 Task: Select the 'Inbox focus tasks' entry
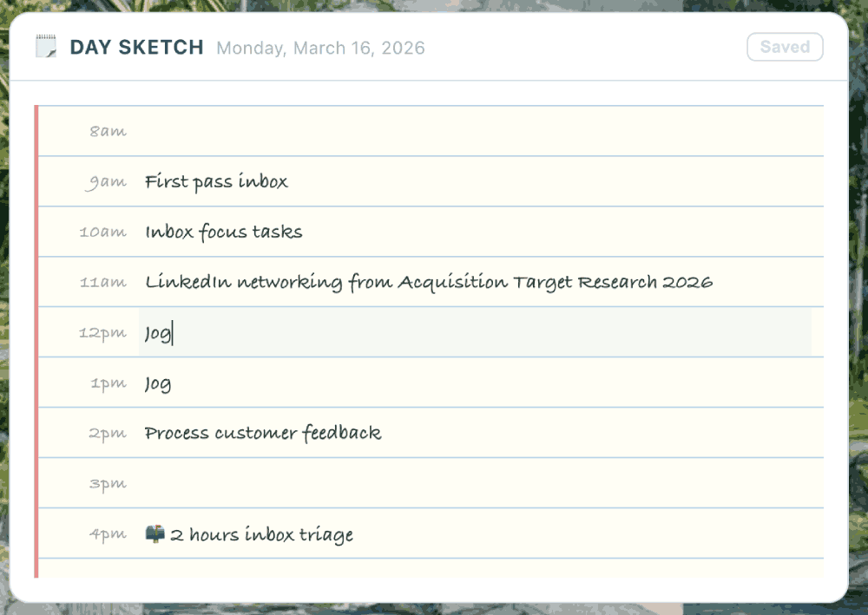tap(224, 232)
